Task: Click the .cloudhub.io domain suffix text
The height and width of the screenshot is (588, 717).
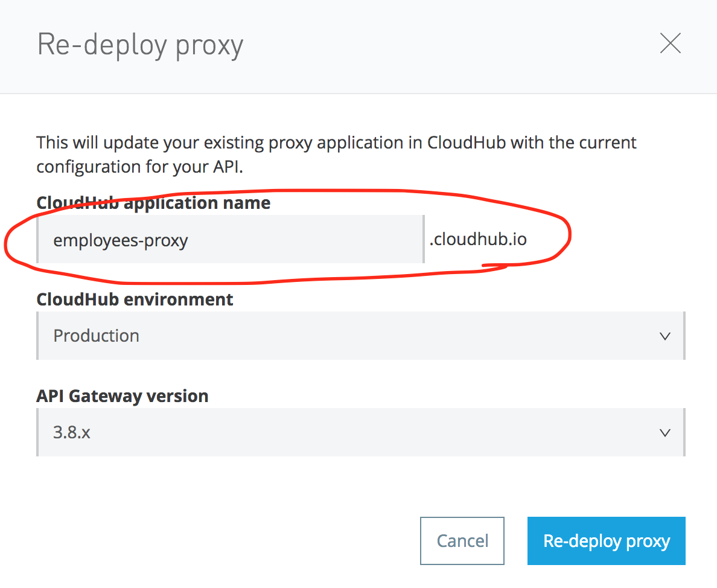Action: [x=478, y=240]
